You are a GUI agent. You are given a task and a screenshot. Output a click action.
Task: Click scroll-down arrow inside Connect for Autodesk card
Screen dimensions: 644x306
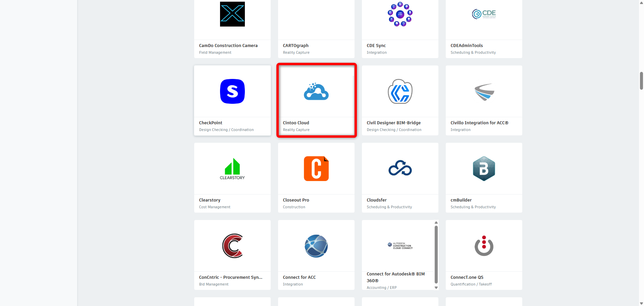tap(436, 288)
